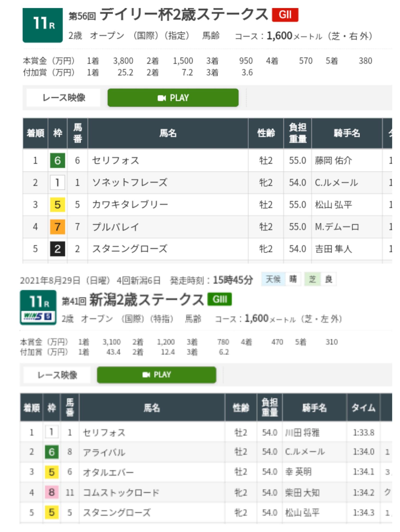Click the red GII grade badge
The width and height of the screenshot is (400, 532).
(285, 15)
